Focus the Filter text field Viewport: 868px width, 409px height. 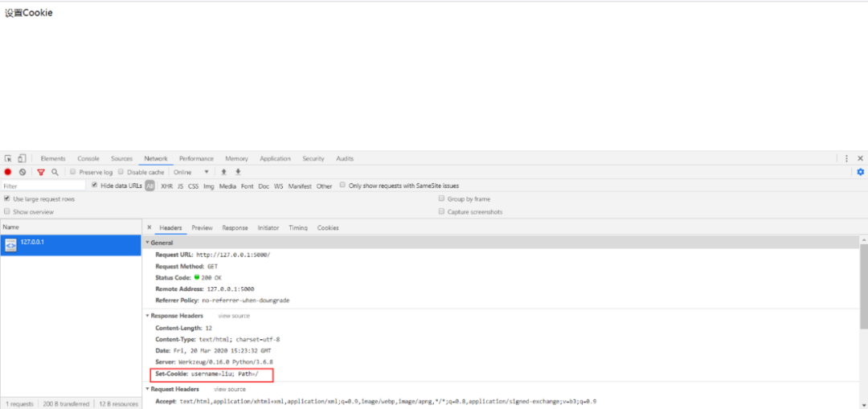[x=43, y=186]
